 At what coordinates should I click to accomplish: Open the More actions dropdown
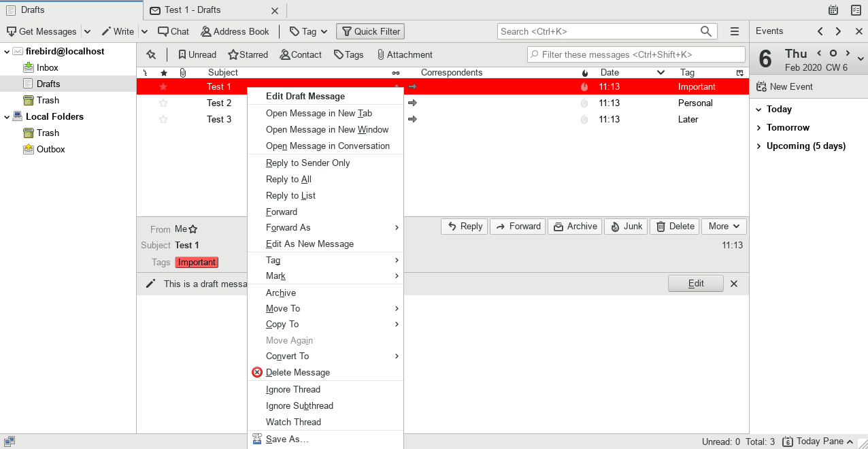pos(724,227)
